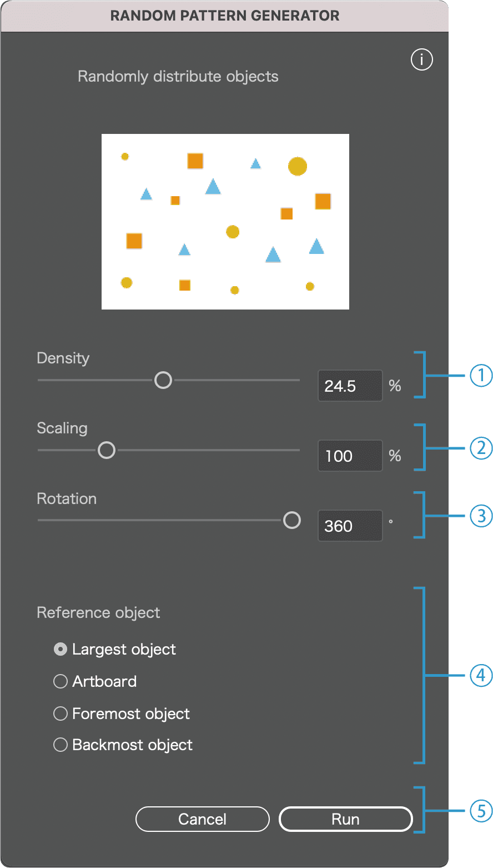Click the info icon in the dialog
Viewport: 493px width, 868px height.
(421, 59)
